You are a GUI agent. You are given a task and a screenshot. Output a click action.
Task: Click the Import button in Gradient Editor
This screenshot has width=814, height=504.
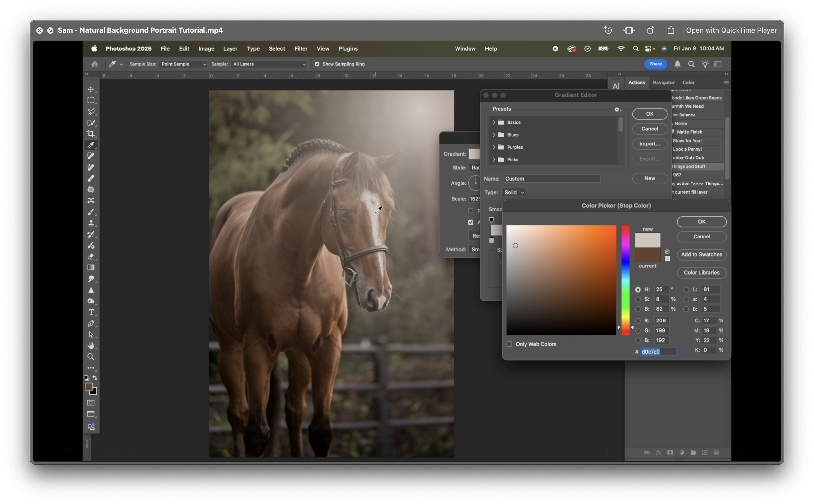[649, 144]
